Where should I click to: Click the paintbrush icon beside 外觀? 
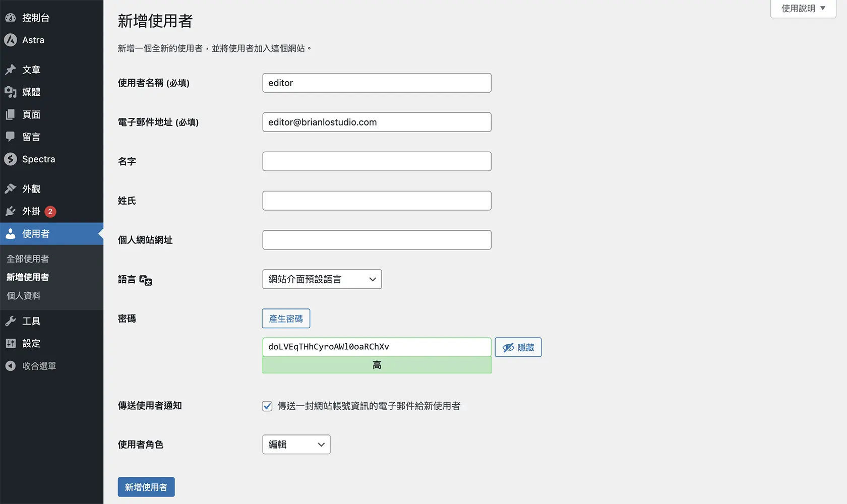pos(11,188)
